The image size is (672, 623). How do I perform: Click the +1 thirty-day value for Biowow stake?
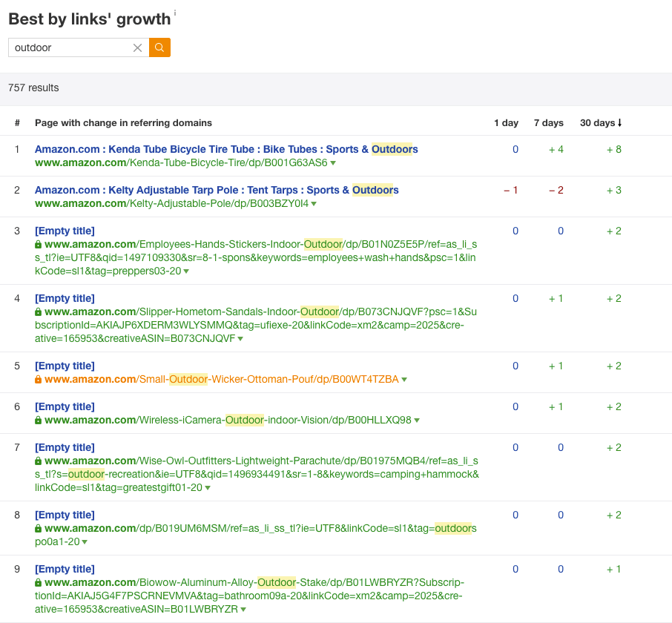[613, 569]
